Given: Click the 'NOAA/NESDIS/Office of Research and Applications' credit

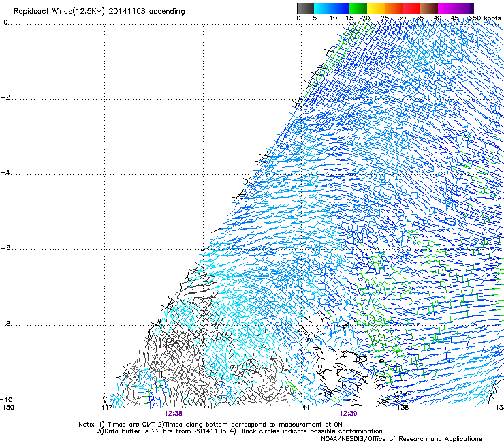Looking at the screenshot, I should point(401,439).
